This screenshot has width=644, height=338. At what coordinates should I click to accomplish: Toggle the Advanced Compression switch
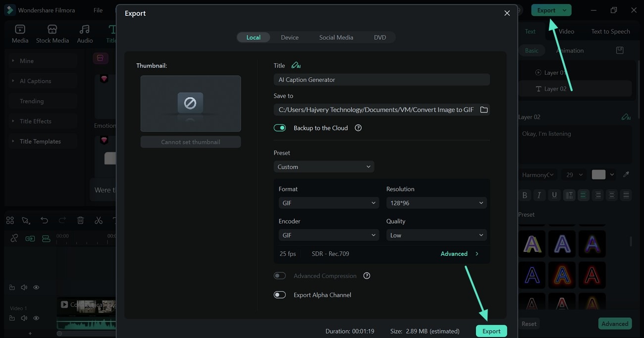point(280,276)
